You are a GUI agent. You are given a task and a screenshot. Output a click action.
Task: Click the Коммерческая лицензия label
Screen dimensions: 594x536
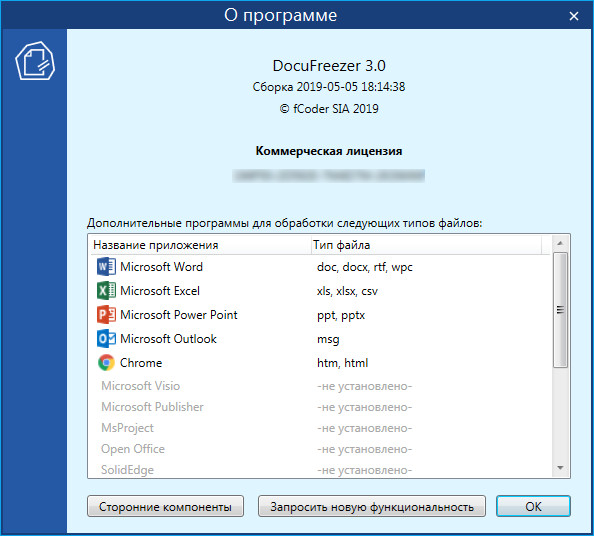coord(329,151)
